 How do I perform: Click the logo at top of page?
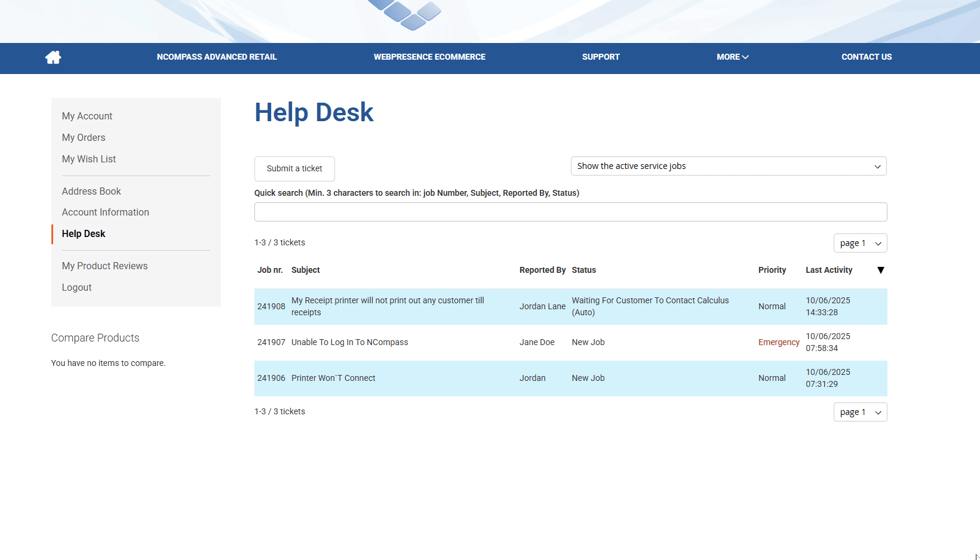tap(404, 15)
